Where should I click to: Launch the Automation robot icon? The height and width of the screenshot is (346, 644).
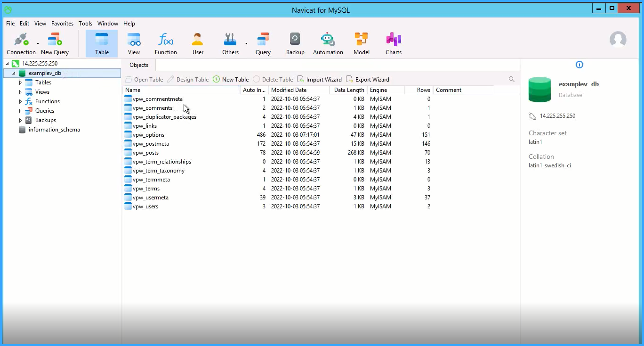point(328,40)
